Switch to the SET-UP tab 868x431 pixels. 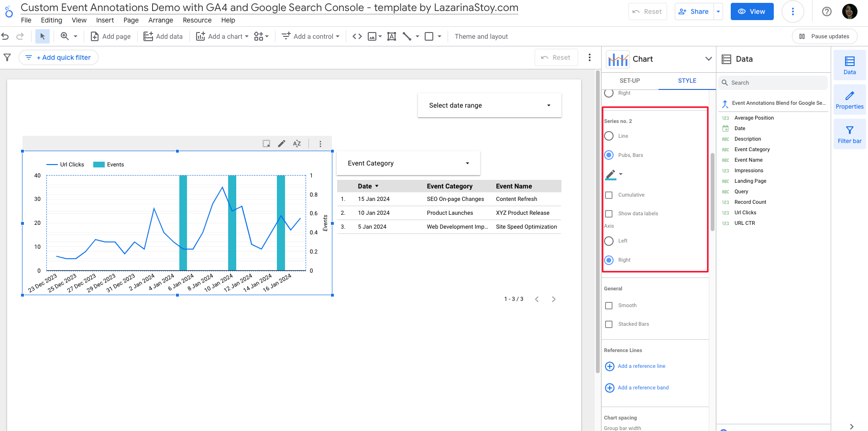click(630, 80)
